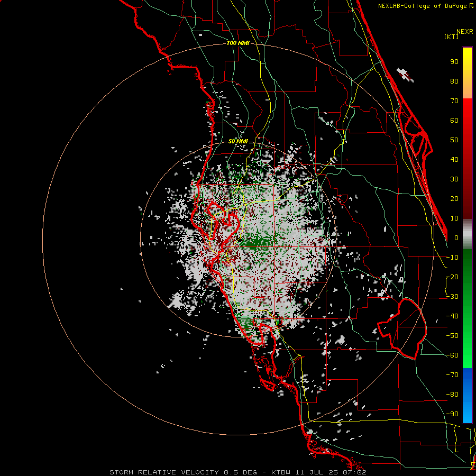Click the -20 value on velocity legend

[x=452, y=277]
